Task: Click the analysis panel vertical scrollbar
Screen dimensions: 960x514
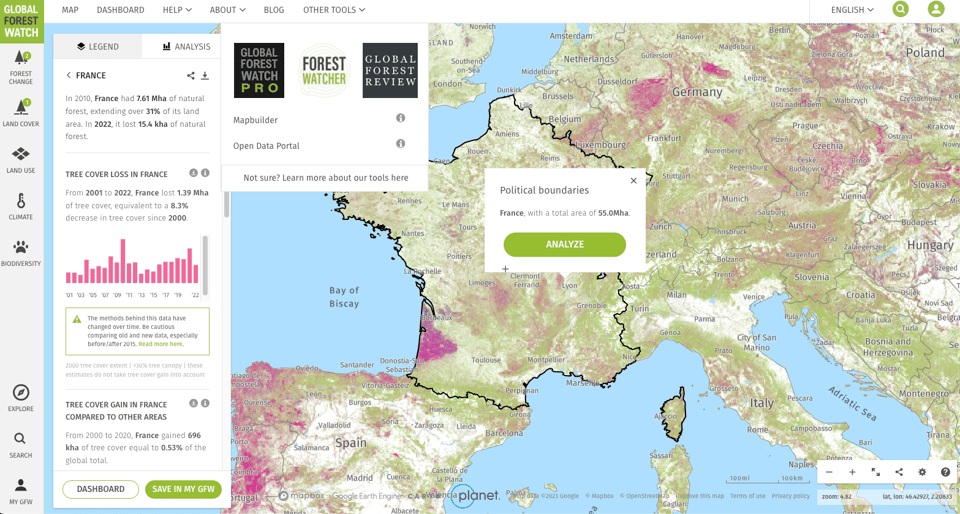Action: point(226,203)
